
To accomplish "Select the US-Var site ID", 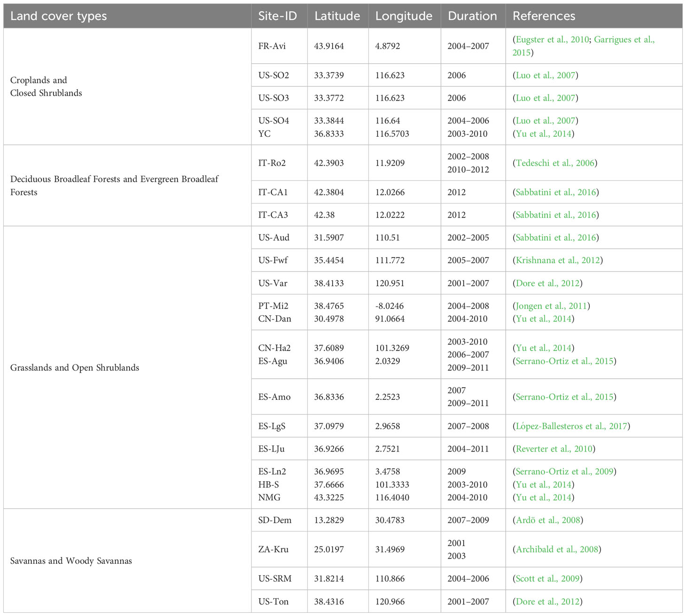I will (x=273, y=283).
